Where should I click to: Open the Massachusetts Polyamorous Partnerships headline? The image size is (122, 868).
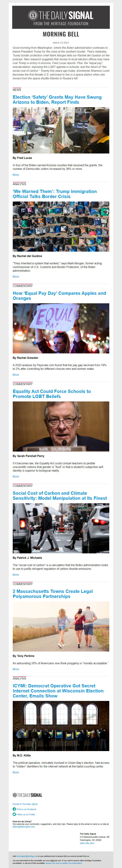(x=53, y=594)
